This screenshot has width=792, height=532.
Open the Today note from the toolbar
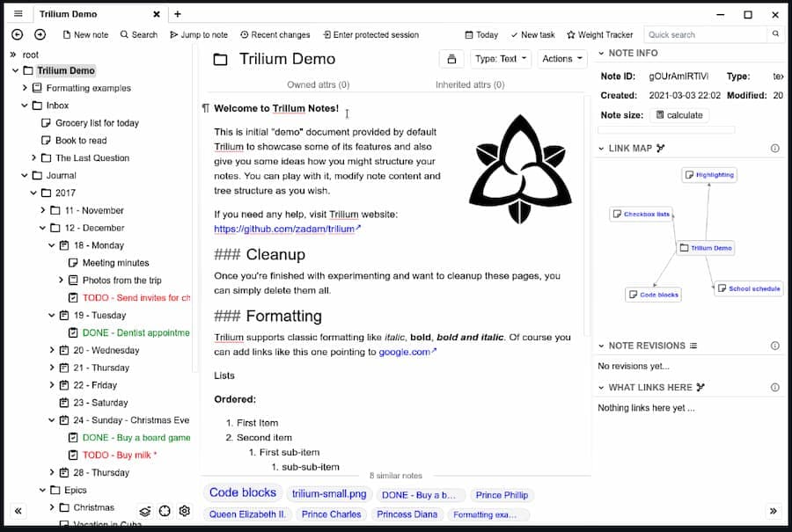tap(482, 35)
